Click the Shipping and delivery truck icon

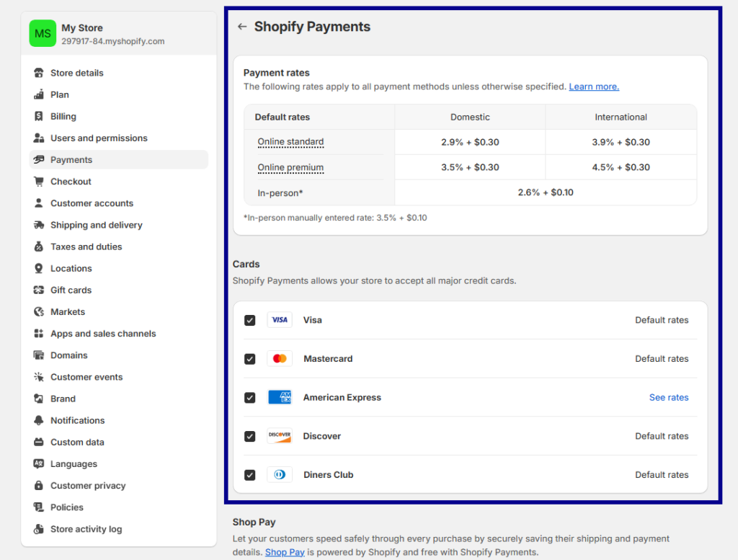pos(39,225)
